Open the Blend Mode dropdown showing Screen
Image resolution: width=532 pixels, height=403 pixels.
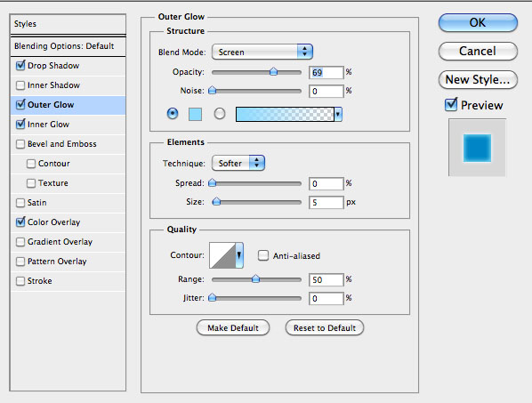pos(262,52)
